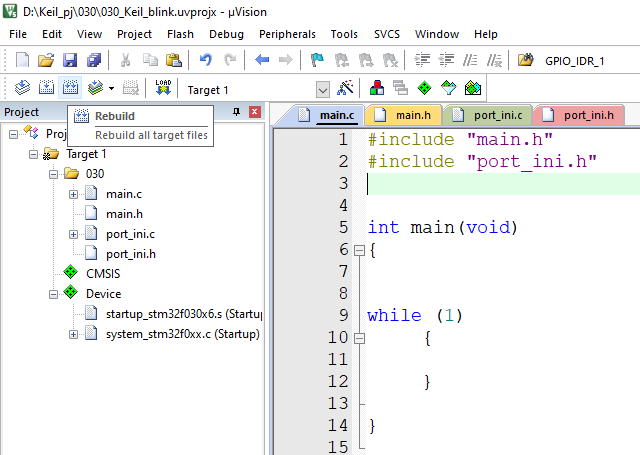
Task: Open Find in Files icon
Action: tap(526, 60)
